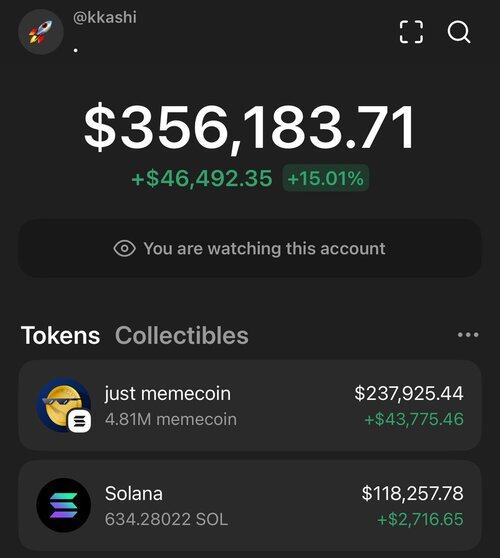Open the search magnifier icon
Viewport: 500px width, 558px height.
pos(459,32)
